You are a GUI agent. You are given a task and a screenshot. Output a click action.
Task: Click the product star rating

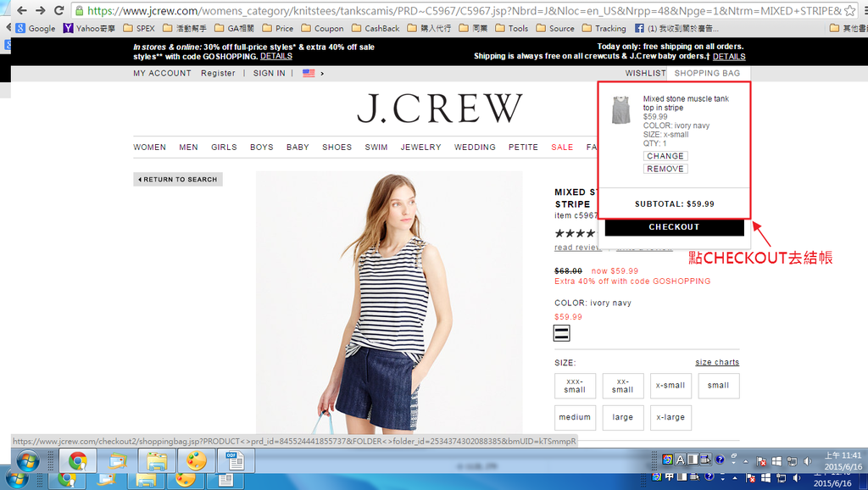(x=575, y=233)
